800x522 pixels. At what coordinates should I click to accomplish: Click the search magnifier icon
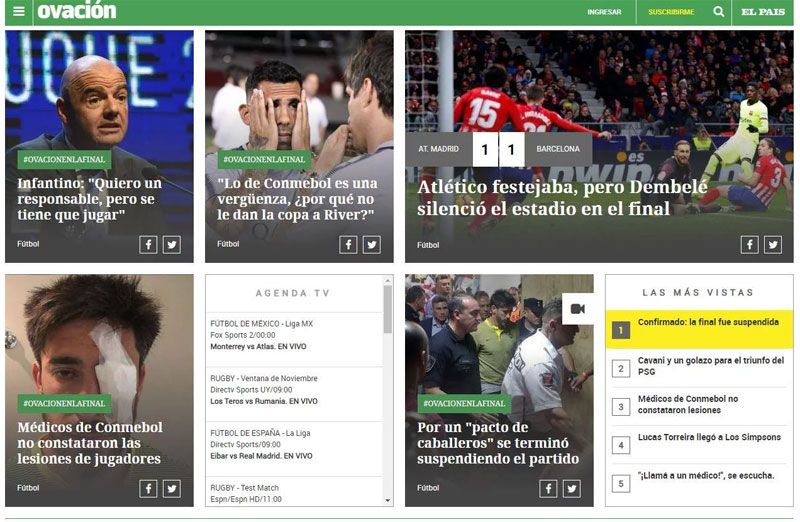[x=719, y=12]
